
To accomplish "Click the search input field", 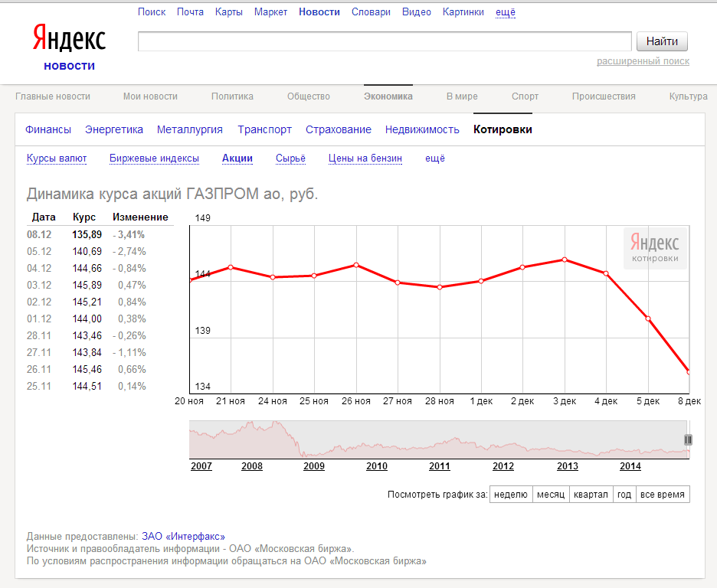I will pyautogui.click(x=385, y=41).
